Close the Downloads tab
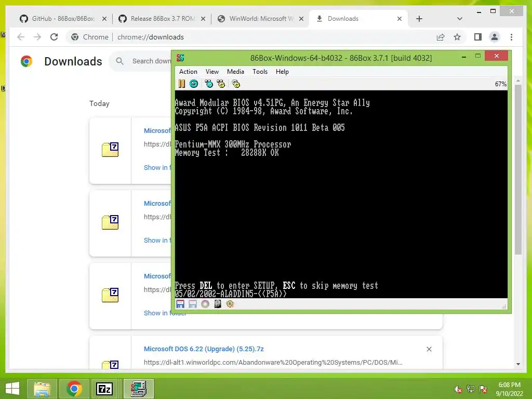Screen dimensions: 532x399 point(400,19)
